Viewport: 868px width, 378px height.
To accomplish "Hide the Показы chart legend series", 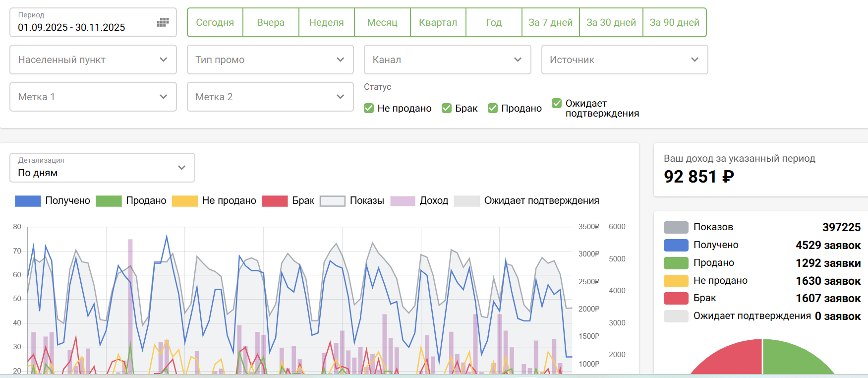I will 332,201.
